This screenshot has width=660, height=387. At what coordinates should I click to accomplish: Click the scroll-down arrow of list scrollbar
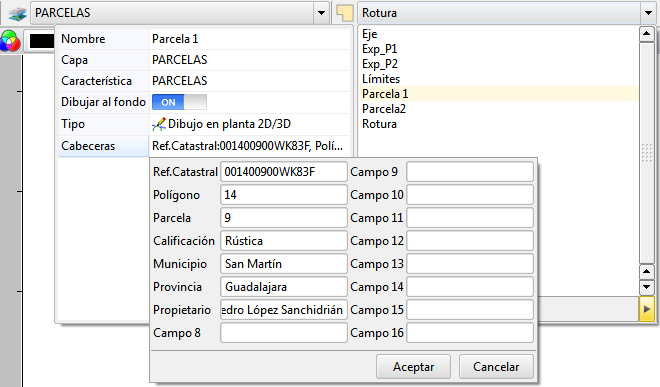[x=647, y=287]
